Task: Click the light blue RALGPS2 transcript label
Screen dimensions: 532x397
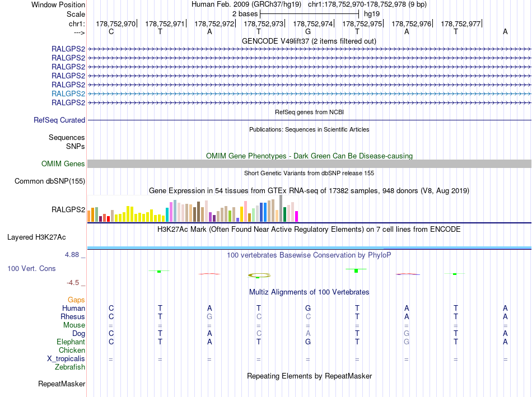Action: tap(68, 94)
